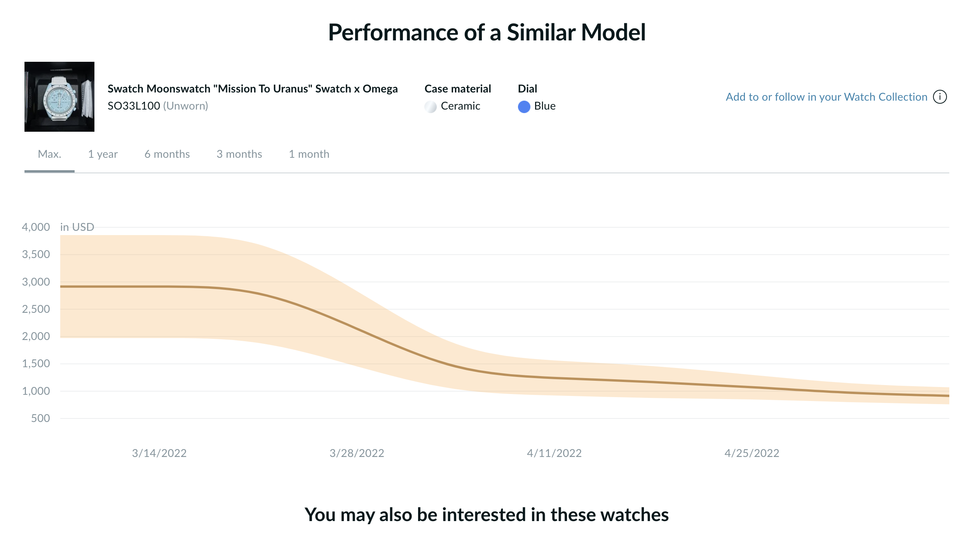Click the "You may also be interested" heading

487,514
